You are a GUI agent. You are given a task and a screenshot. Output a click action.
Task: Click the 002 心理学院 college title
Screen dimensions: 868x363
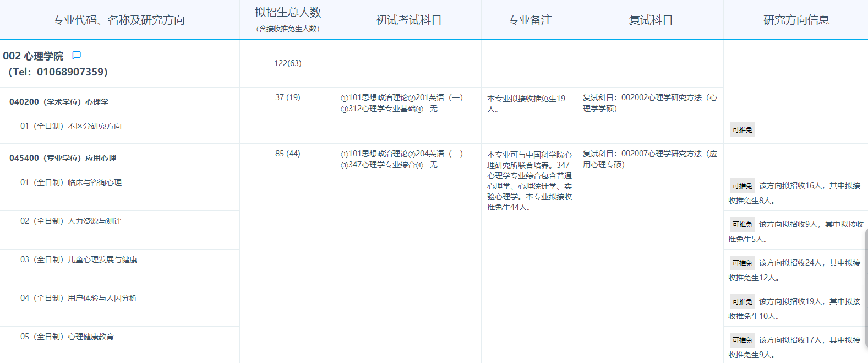pyautogui.click(x=33, y=56)
